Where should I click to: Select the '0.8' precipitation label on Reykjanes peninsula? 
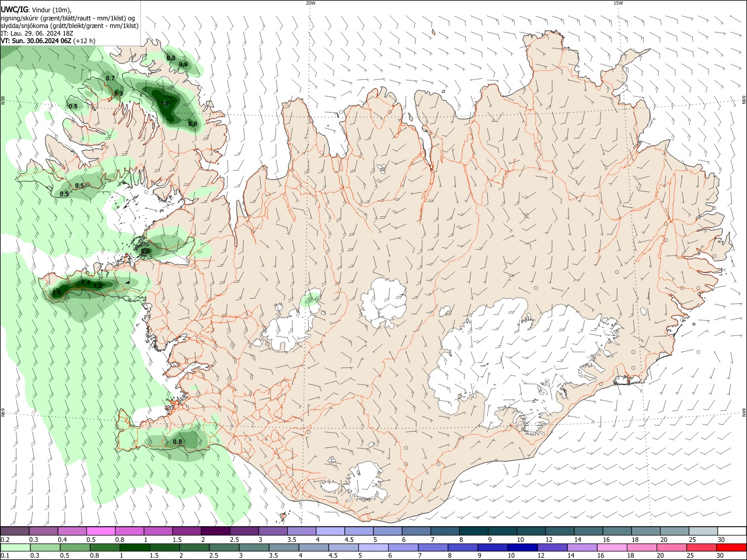pyautogui.click(x=178, y=442)
